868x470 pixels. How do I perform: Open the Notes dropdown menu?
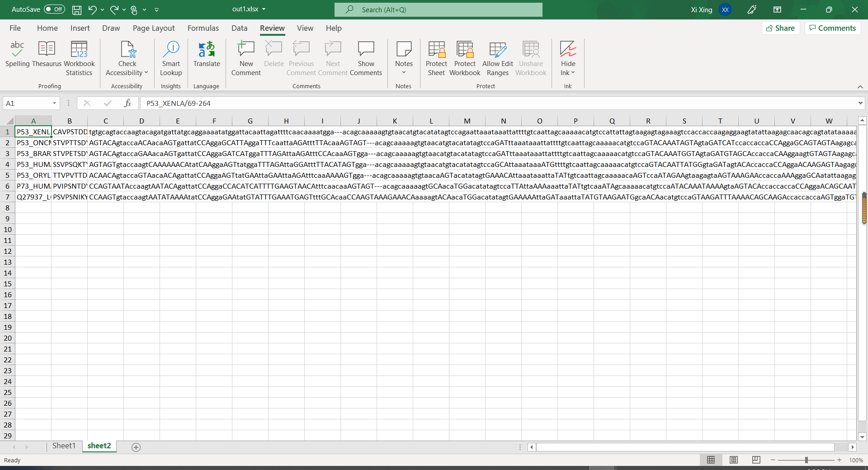[x=404, y=72]
